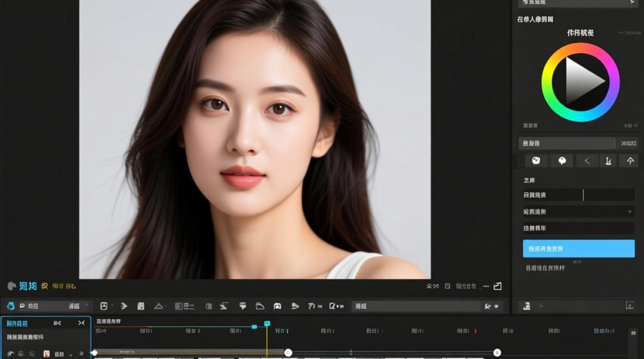Open the dropdown arrow in the right panel
Image resolution: width=644 pixels, height=359 pixels.
pyautogui.click(x=629, y=212)
